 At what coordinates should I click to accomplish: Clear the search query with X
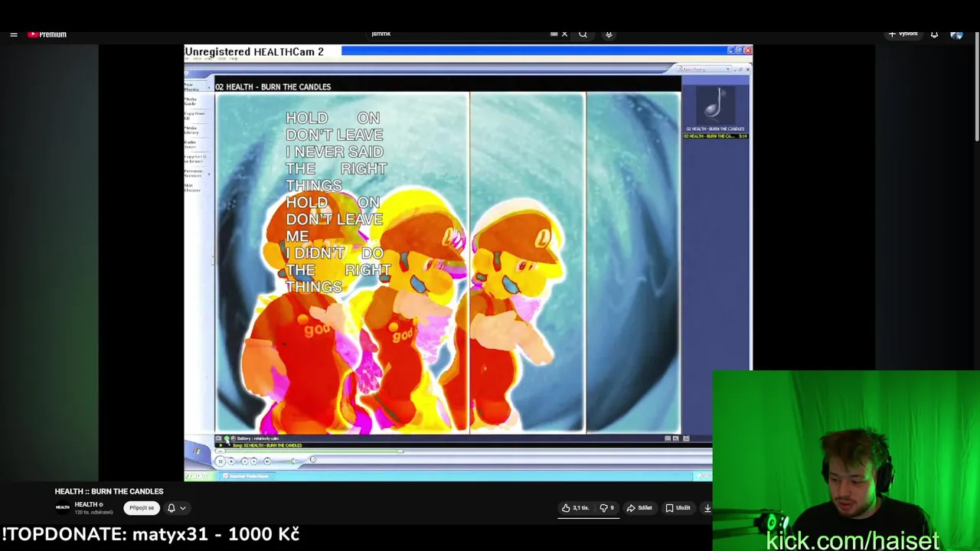(565, 34)
